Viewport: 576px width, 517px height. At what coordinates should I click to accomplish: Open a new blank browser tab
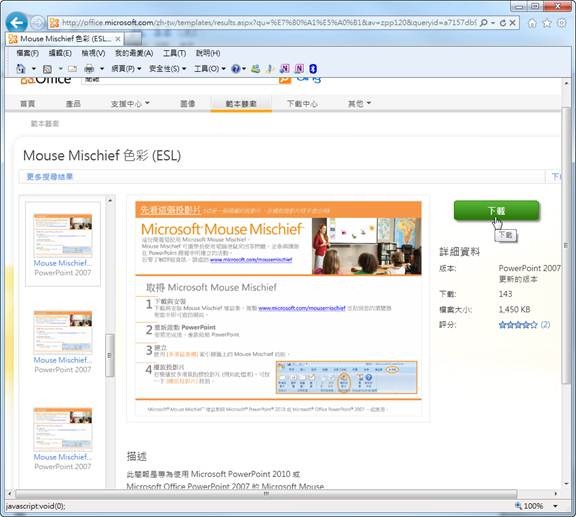133,39
